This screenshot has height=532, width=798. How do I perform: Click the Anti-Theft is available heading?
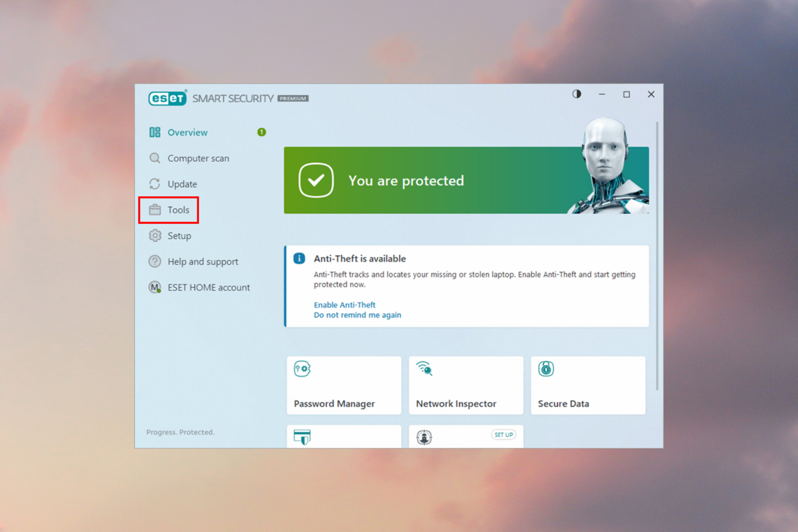coord(360,259)
